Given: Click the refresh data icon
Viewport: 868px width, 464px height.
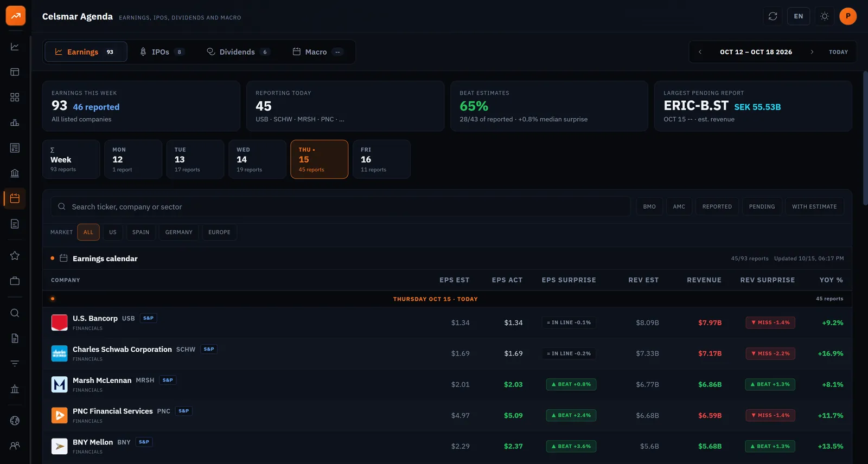Looking at the screenshot, I should point(773,16).
